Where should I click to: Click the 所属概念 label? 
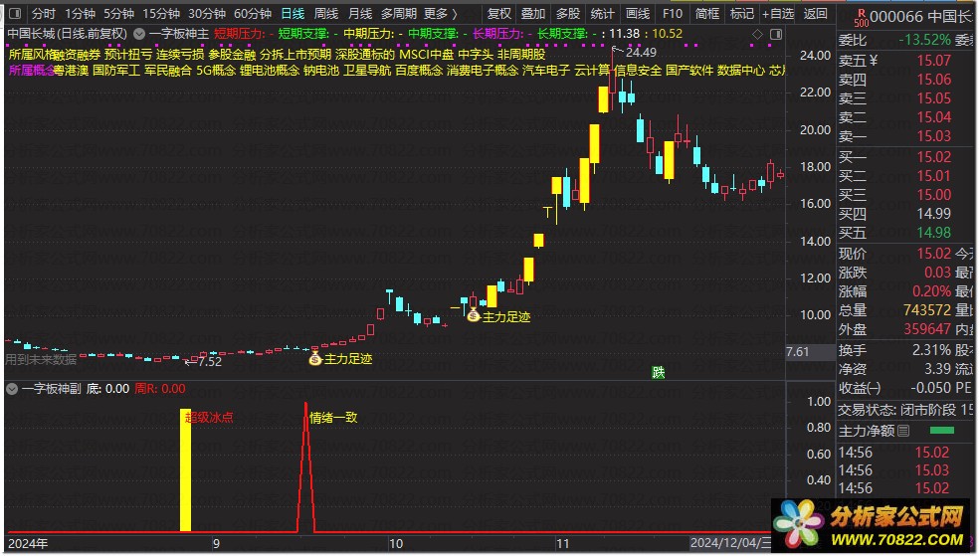pyautogui.click(x=32, y=71)
